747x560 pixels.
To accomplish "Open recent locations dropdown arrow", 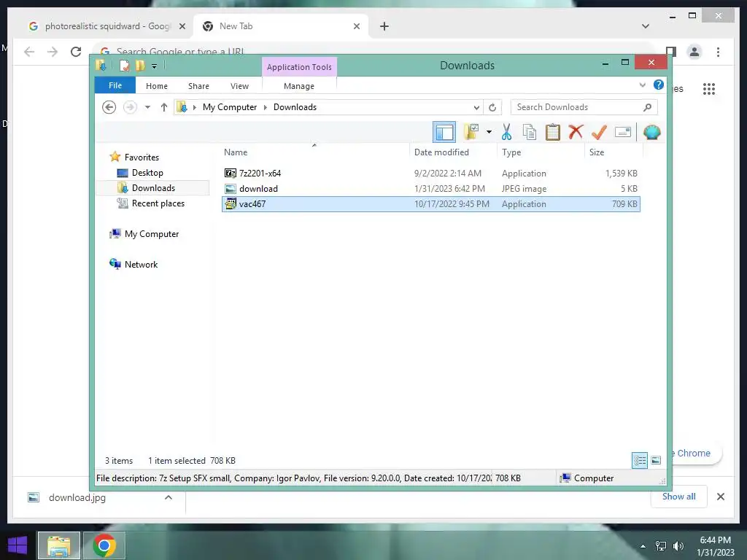I will click(x=147, y=107).
